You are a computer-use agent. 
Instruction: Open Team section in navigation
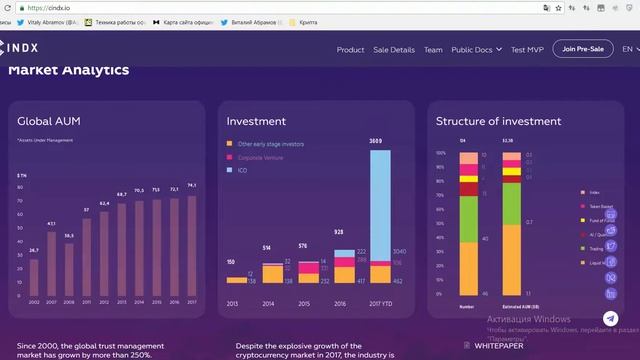(x=433, y=50)
